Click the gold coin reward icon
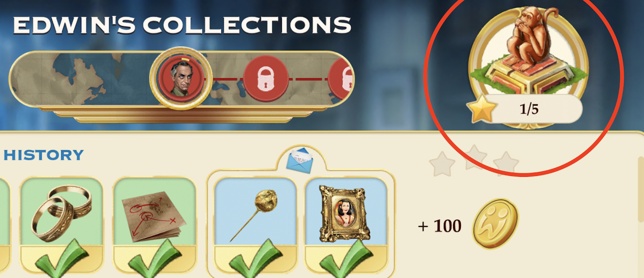644x278 pixels. click(x=495, y=224)
